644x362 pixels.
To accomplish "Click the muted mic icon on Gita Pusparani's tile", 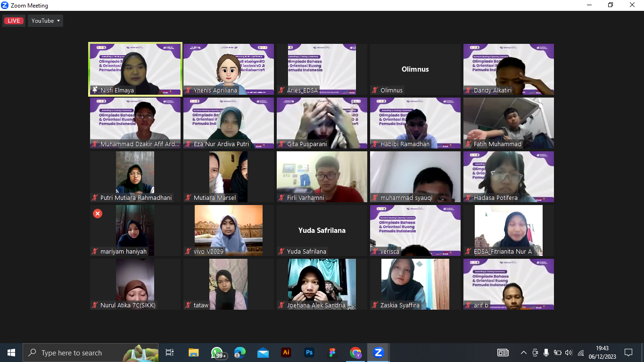I will tap(281, 144).
